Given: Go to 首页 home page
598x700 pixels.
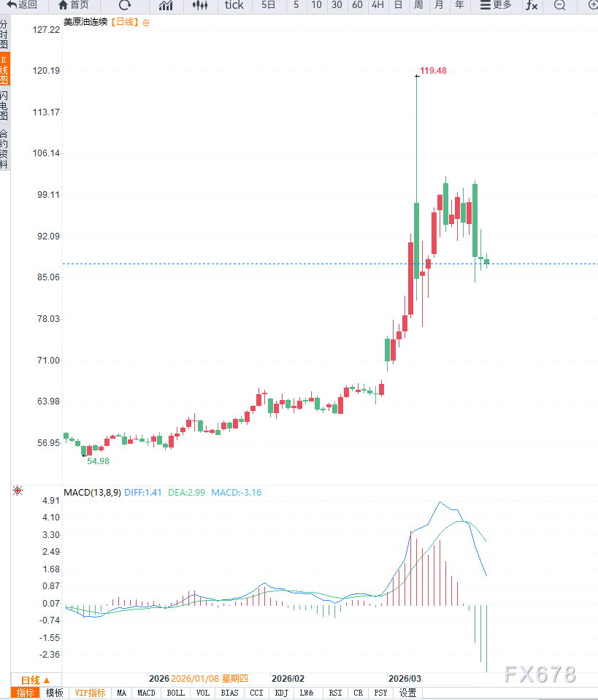Looking at the screenshot, I should pos(74,5).
